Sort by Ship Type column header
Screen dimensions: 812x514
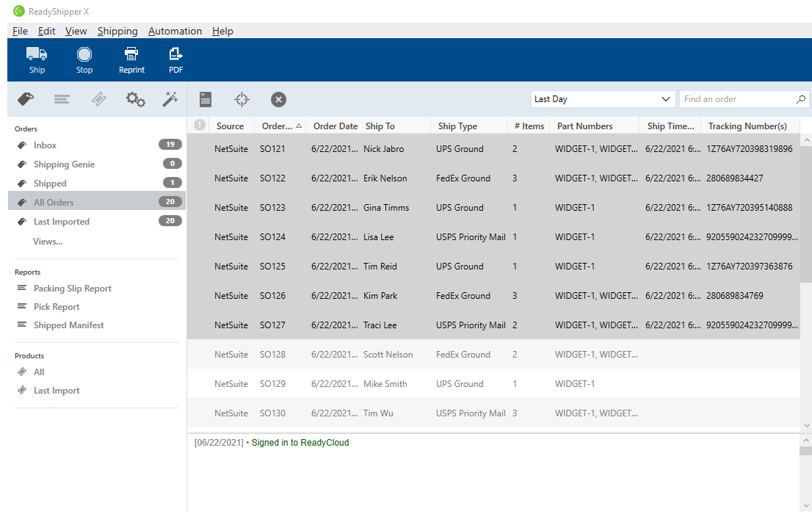pos(457,126)
